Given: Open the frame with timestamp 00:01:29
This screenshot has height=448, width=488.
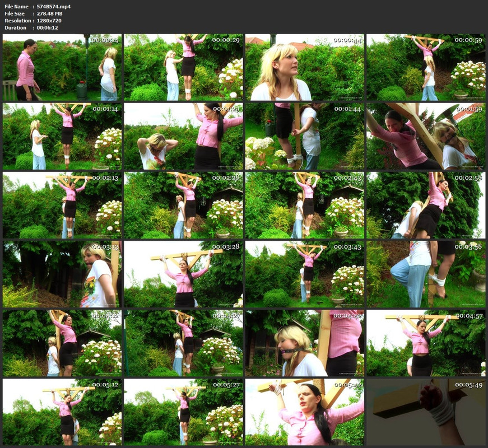Looking at the screenshot, I should (183, 136).
